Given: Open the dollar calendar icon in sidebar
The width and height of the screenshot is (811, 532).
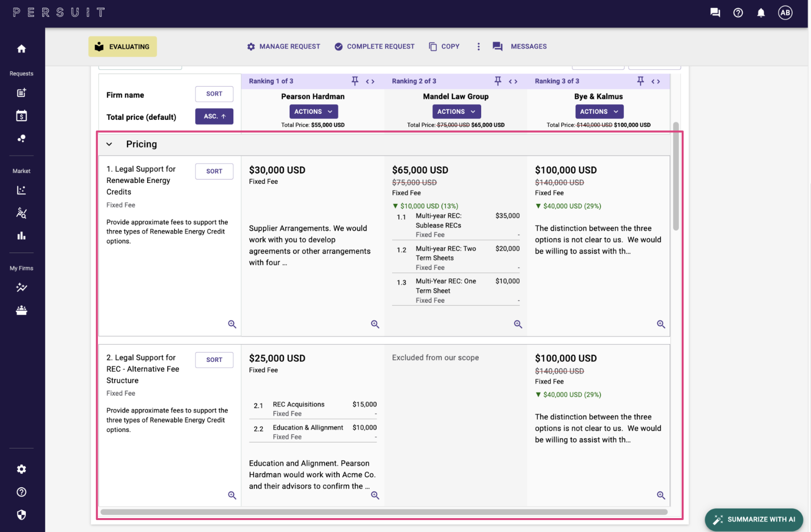Looking at the screenshot, I should click(x=21, y=116).
